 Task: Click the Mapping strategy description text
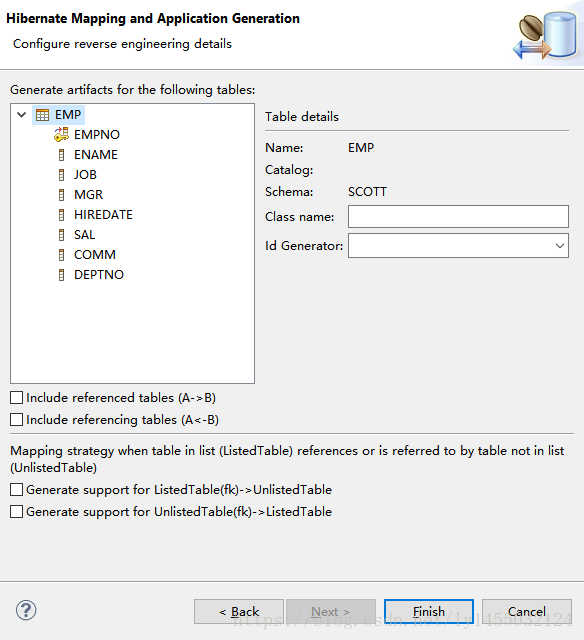287,459
